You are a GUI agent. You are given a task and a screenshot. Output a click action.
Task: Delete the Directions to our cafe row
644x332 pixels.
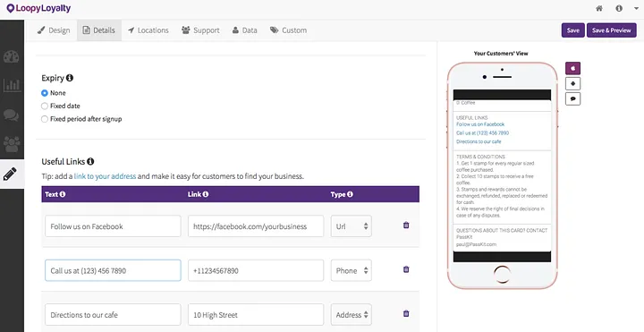click(406, 313)
